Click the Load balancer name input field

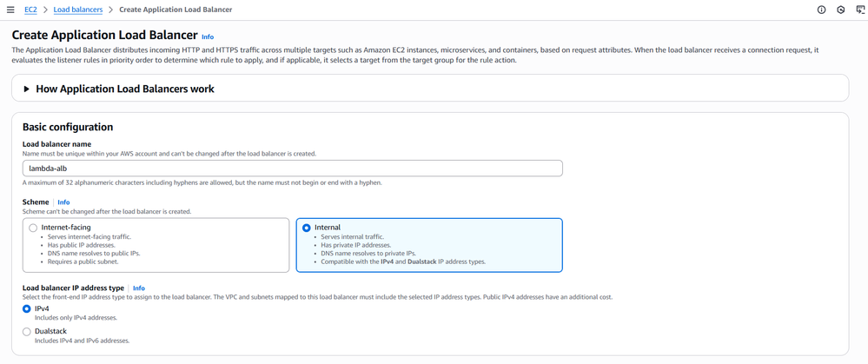(292, 168)
